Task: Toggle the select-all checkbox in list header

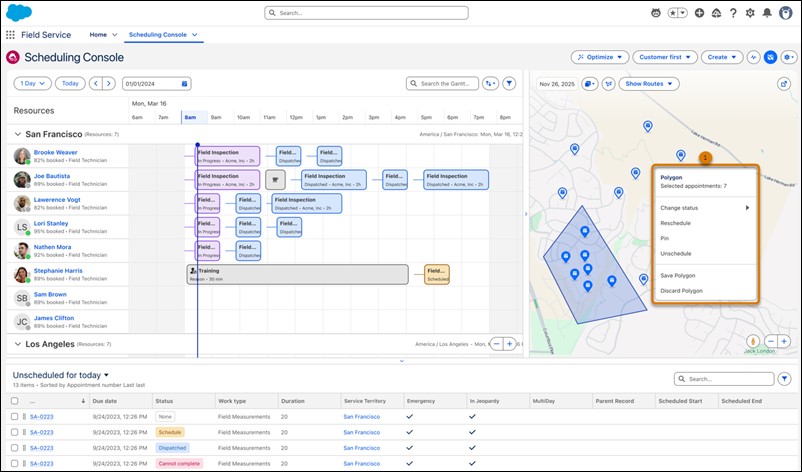Action: [x=14, y=401]
